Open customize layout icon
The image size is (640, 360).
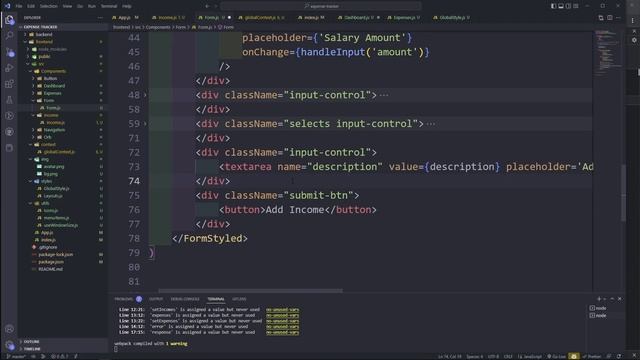(x=576, y=6)
